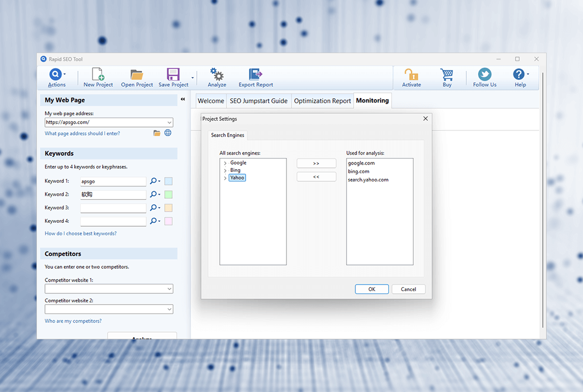Expand Competitor website 2 dropdown
This screenshot has height=392, width=583.
pyautogui.click(x=169, y=309)
